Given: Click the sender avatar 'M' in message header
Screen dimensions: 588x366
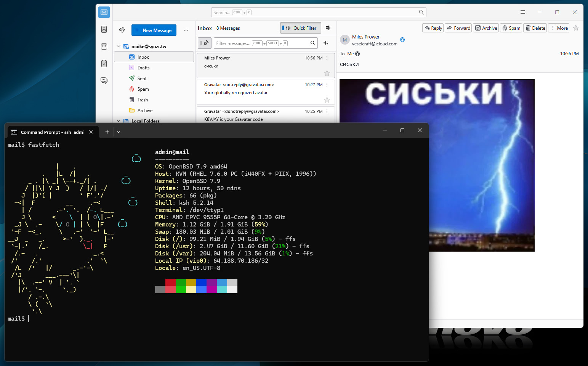Looking at the screenshot, I should [345, 40].
